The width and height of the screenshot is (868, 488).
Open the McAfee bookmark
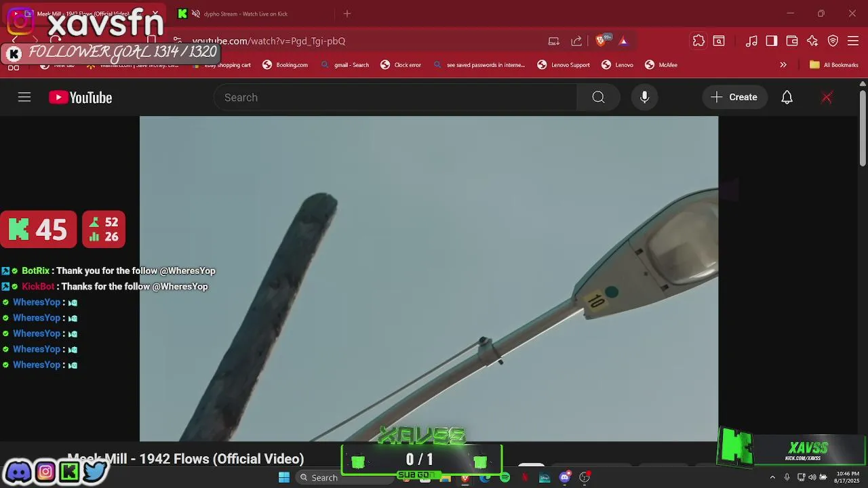[x=660, y=65]
